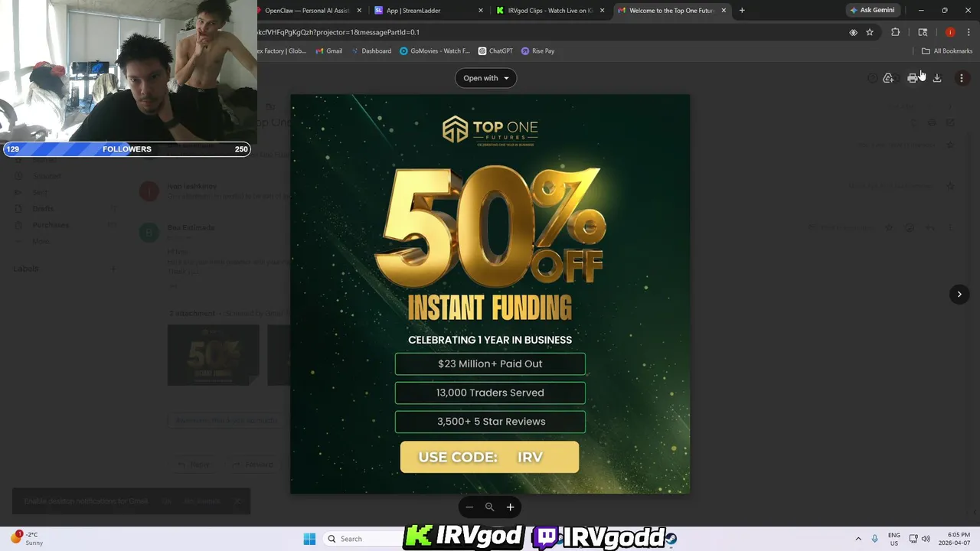This screenshot has width=980, height=551.
Task: Click the Ask Gemini button
Action: pyautogui.click(x=872, y=10)
